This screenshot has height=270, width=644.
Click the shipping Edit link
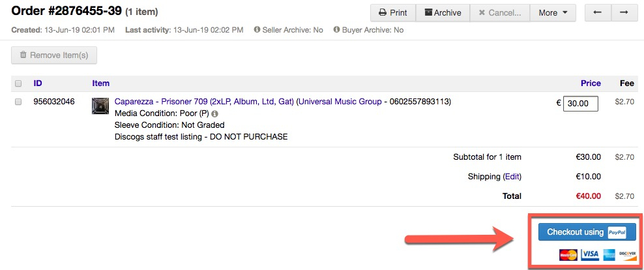[x=512, y=177]
